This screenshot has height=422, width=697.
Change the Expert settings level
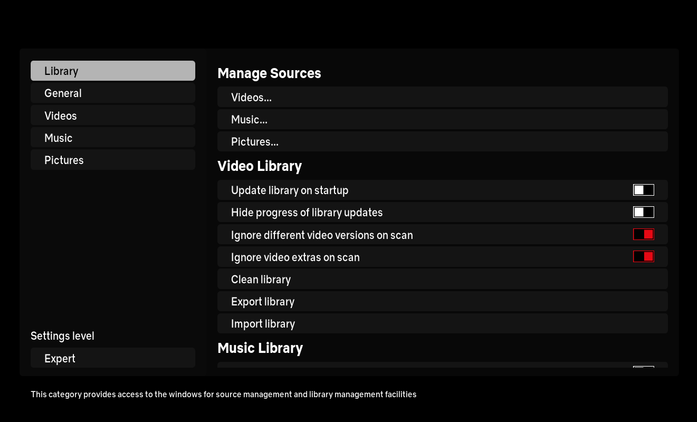tap(113, 358)
